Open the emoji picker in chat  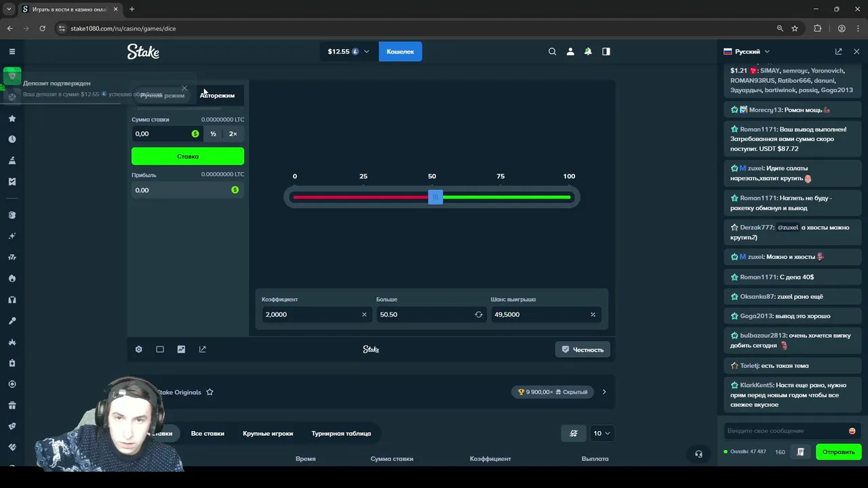(x=852, y=431)
